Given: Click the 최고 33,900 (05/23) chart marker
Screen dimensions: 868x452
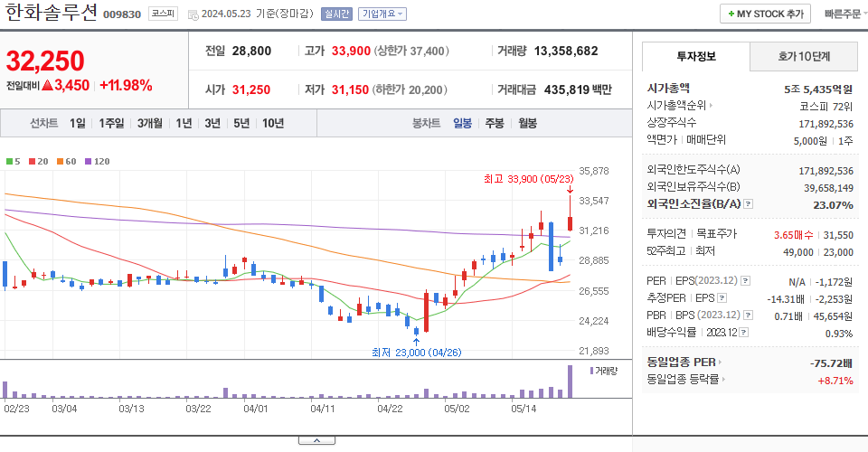Looking at the screenshot, I should pyautogui.click(x=528, y=179).
